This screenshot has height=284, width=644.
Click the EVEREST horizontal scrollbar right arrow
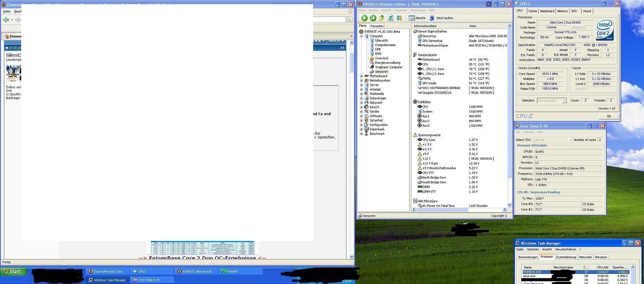point(505,210)
